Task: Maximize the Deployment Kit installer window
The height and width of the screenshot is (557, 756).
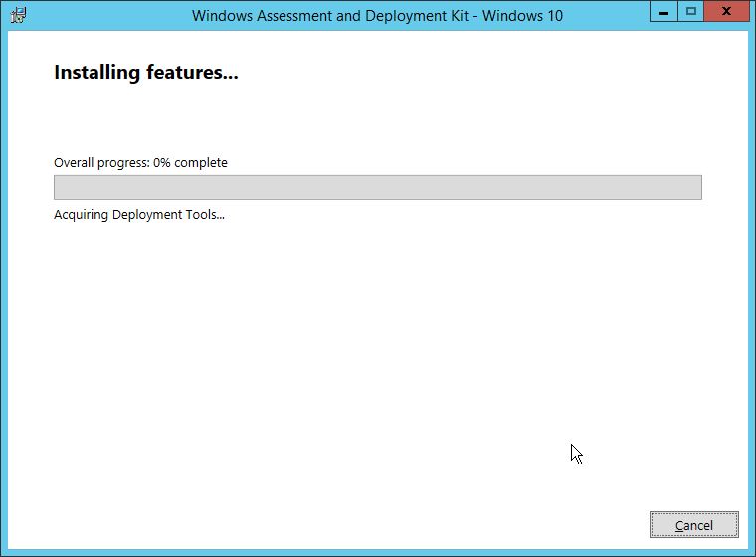Action: coord(691,12)
